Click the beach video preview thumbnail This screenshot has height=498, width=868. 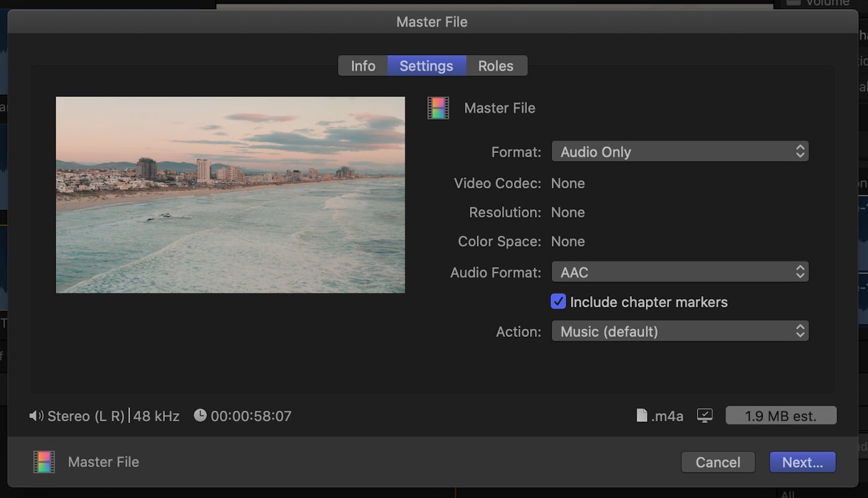[230, 194]
